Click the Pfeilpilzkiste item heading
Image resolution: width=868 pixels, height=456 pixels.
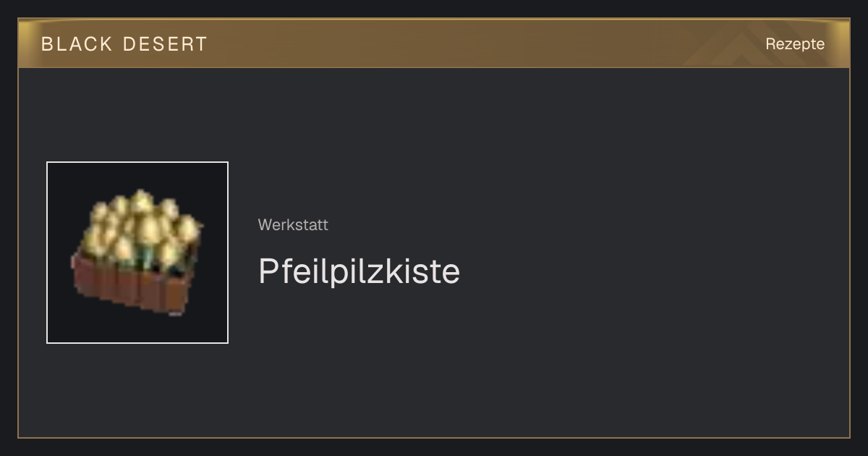[359, 271]
